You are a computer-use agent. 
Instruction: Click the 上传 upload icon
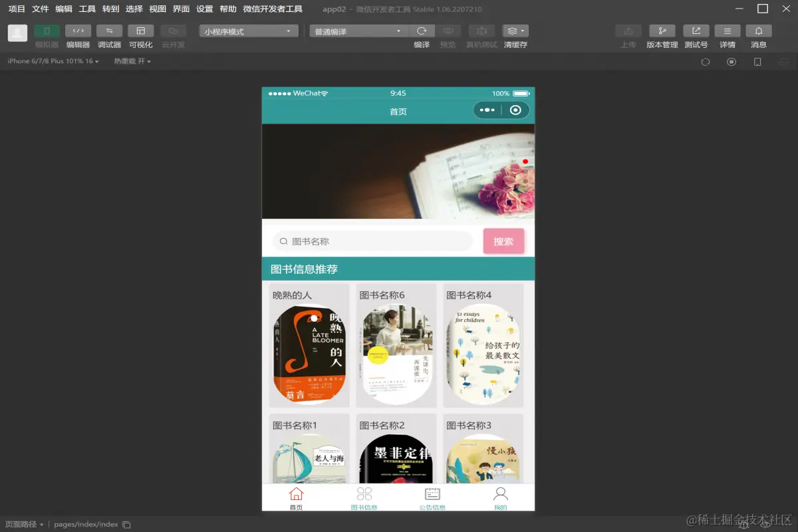click(x=628, y=31)
